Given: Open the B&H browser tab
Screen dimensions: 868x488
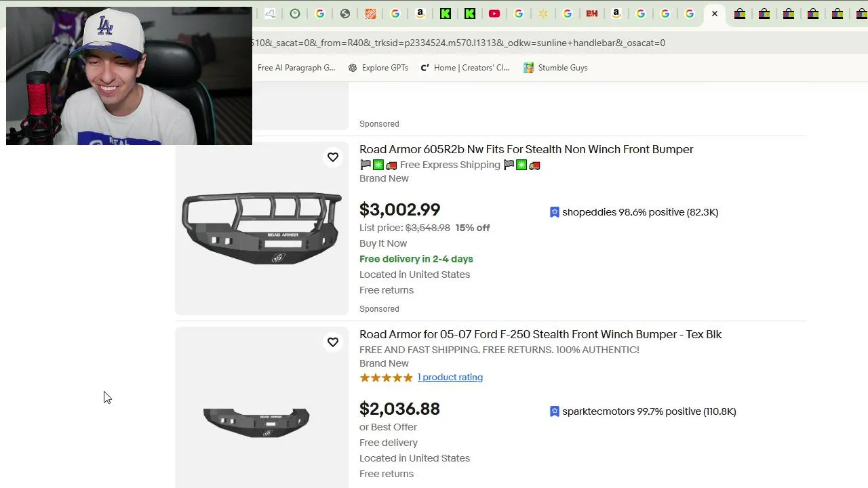Looking at the screenshot, I should pyautogui.click(x=592, y=14).
